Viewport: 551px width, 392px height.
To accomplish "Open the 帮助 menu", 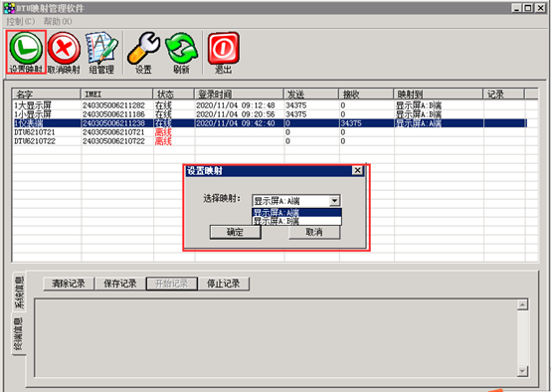I will coord(58,22).
